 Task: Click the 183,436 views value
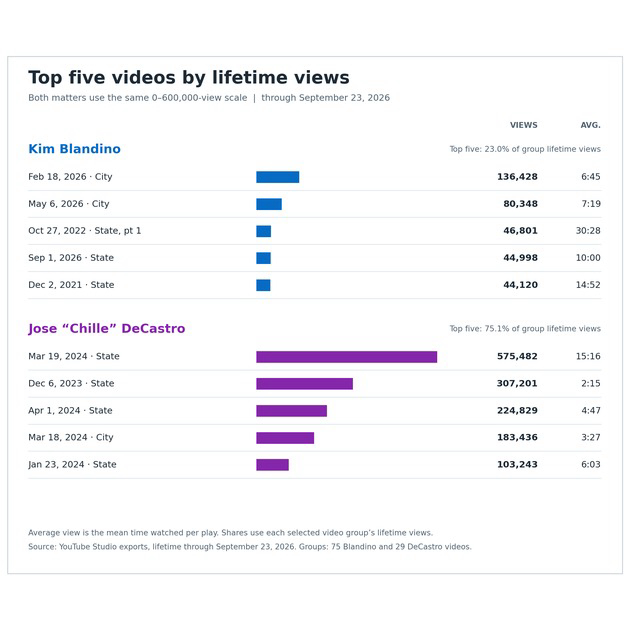[x=517, y=437]
